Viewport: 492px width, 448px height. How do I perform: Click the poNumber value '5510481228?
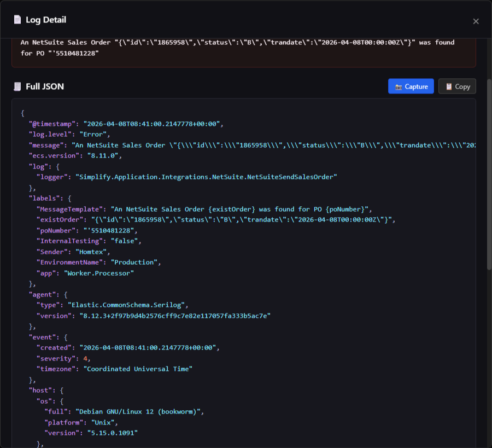pos(109,230)
